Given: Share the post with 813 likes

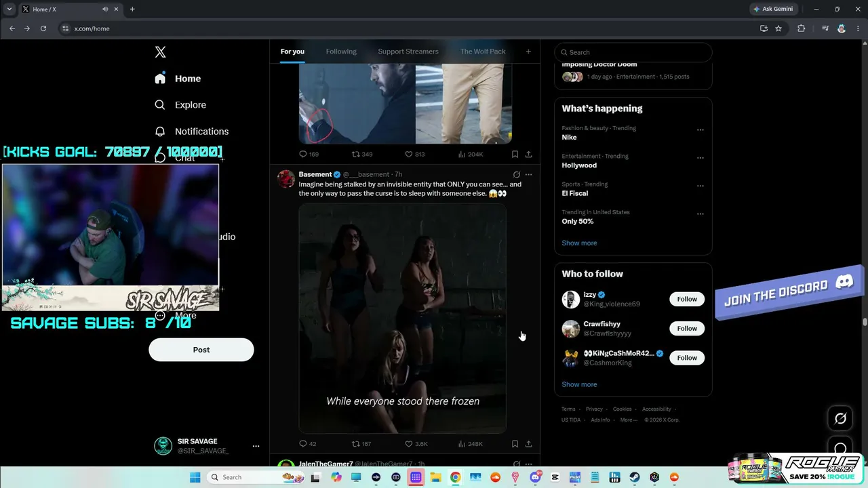Looking at the screenshot, I should click(x=528, y=155).
